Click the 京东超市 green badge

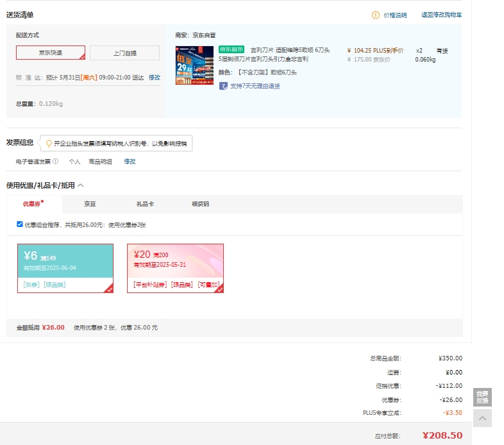pyautogui.click(x=231, y=49)
